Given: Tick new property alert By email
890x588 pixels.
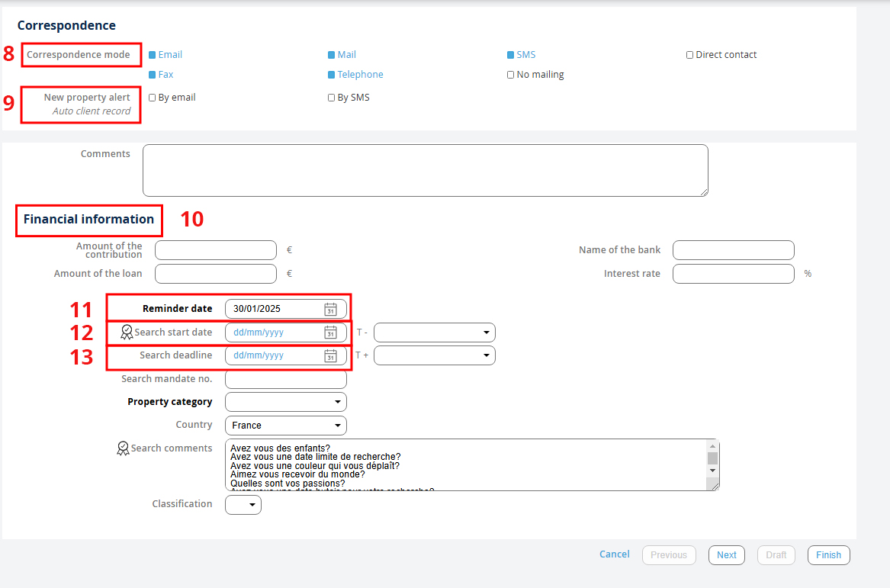Looking at the screenshot, I should (153, 98).
